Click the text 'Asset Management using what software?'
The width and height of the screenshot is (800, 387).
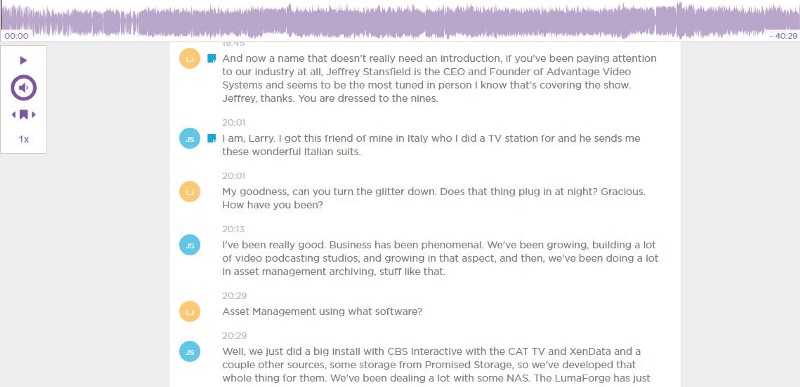tap(322, 312)
